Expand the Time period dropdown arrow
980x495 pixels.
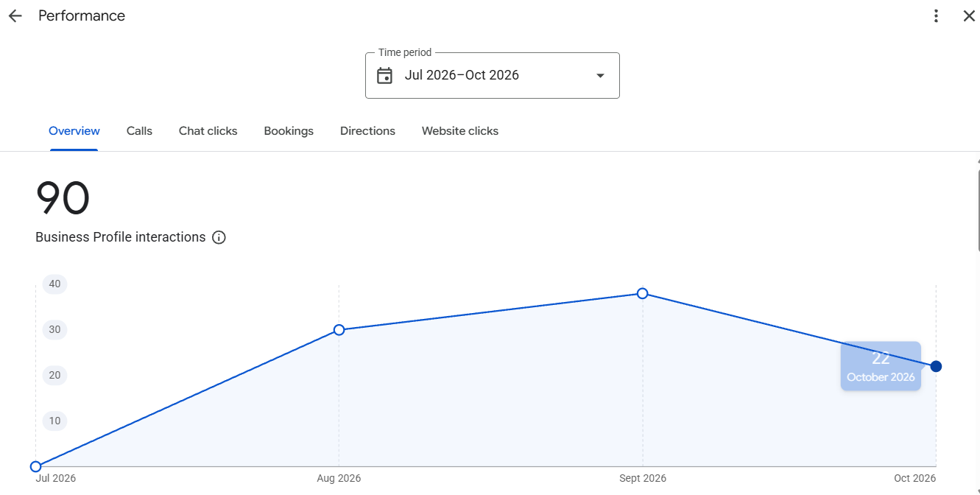coord(600,75)
